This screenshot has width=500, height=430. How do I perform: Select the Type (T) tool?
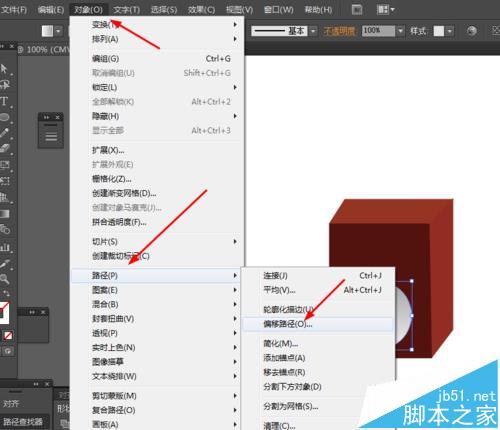pyautogui.click(x=4, y=101)
